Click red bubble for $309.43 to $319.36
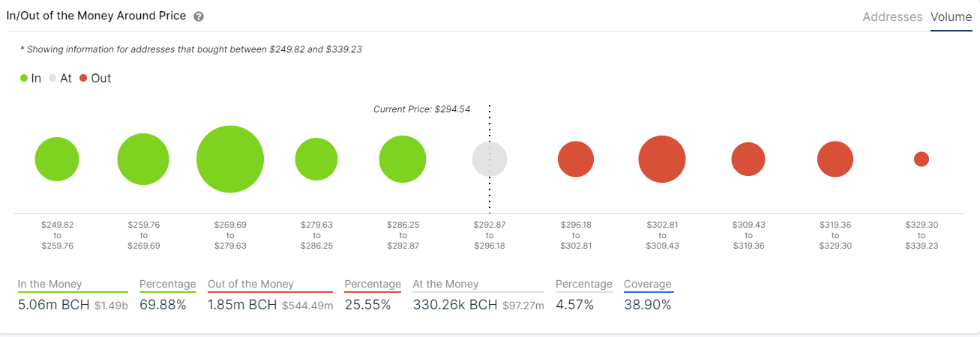The height and width of the screenshot is (337, 980). (x=748, y=160)
